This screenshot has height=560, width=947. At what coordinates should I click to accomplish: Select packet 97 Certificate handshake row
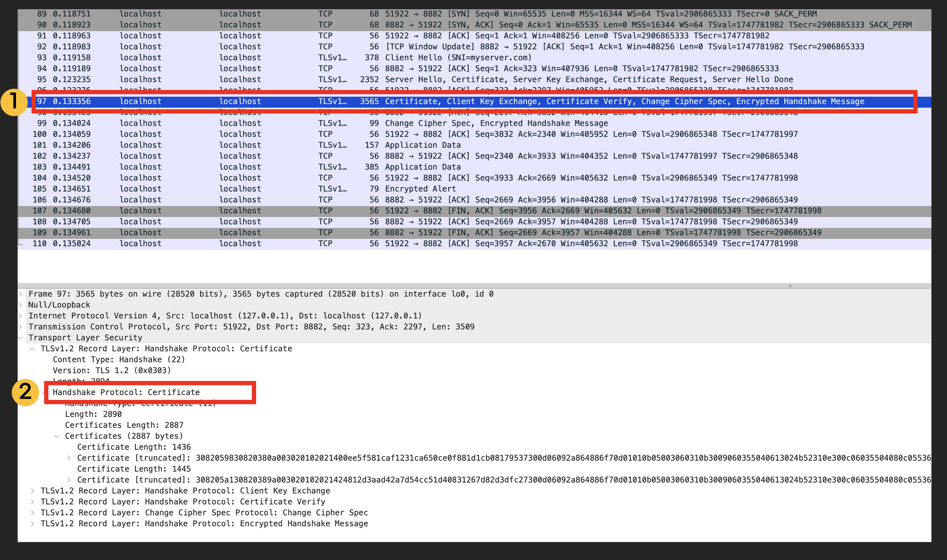624,101
